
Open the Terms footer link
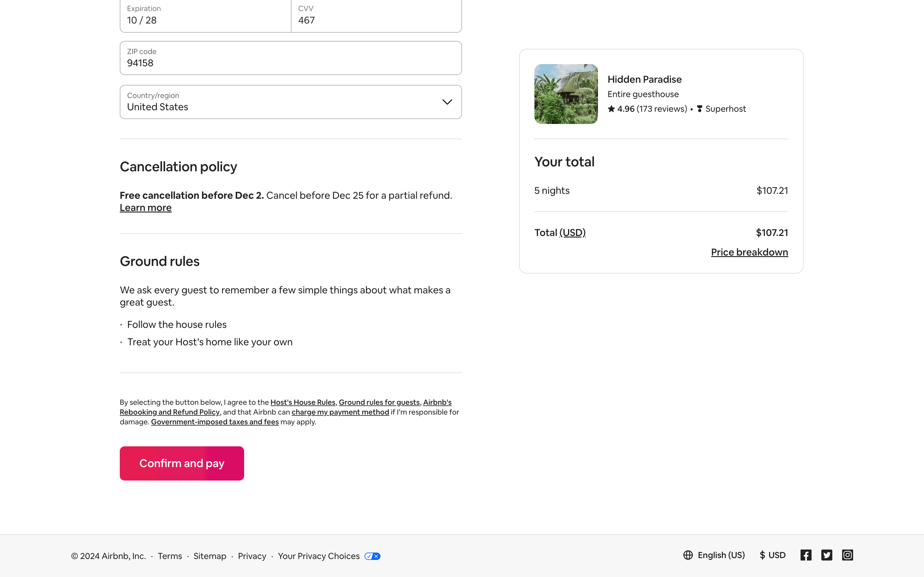170,556
